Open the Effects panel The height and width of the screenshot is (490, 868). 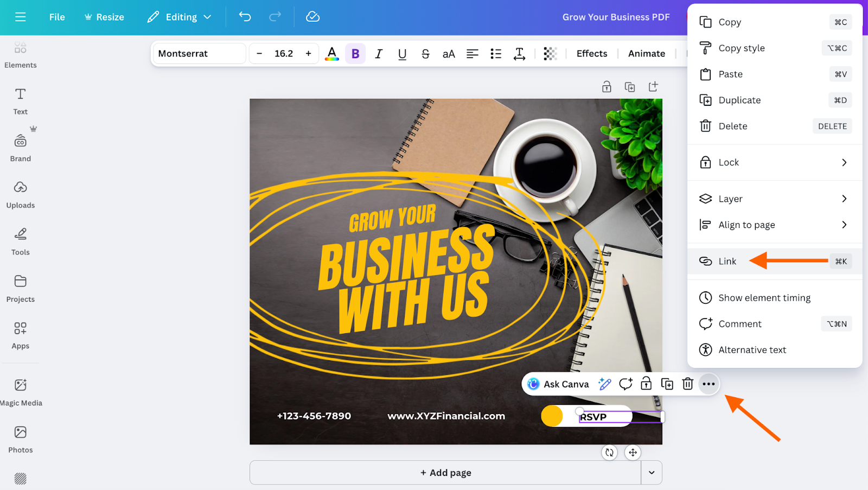click(x=591, y=53)
